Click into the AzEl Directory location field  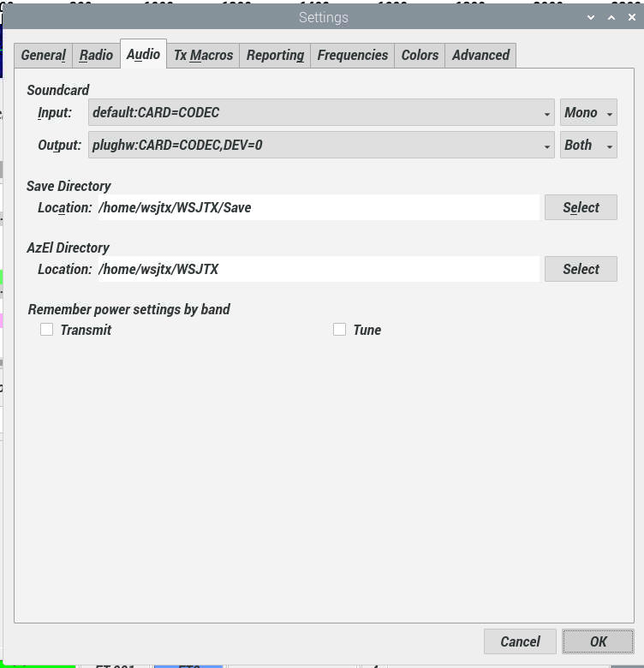(x=319, y=269)
